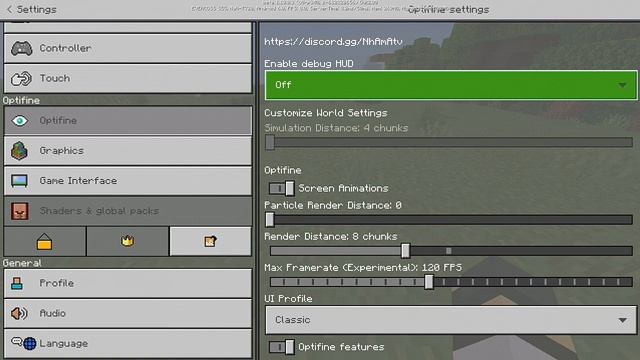The width and height of the screenshot is (640, 360).
Task: Open Touch settings
Action: [x=128, y=78]
